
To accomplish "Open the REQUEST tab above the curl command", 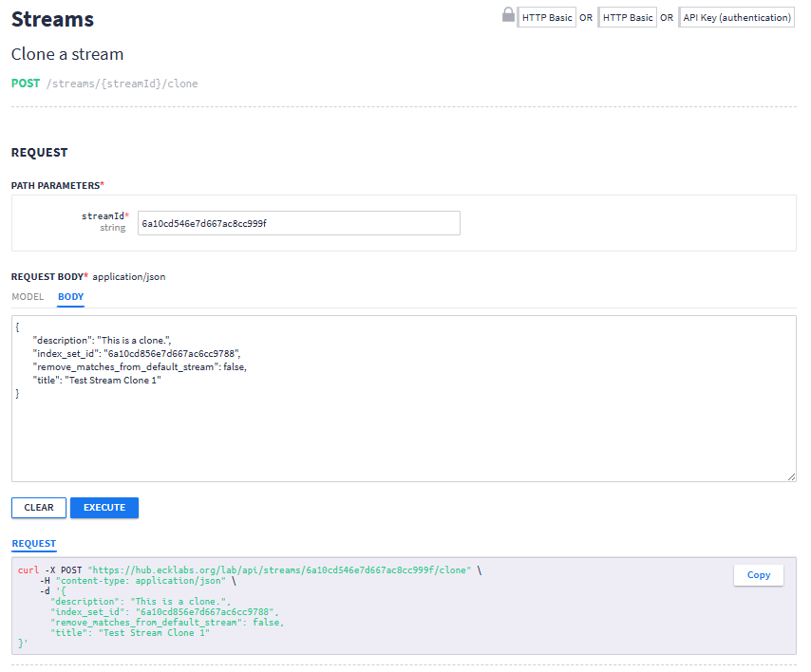I will coord(33,543).
